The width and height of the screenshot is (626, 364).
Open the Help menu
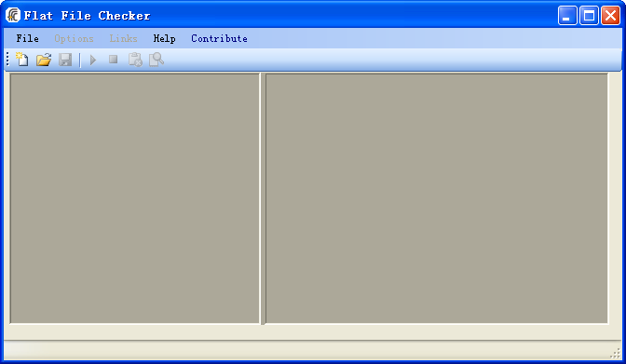coord(165,39)
